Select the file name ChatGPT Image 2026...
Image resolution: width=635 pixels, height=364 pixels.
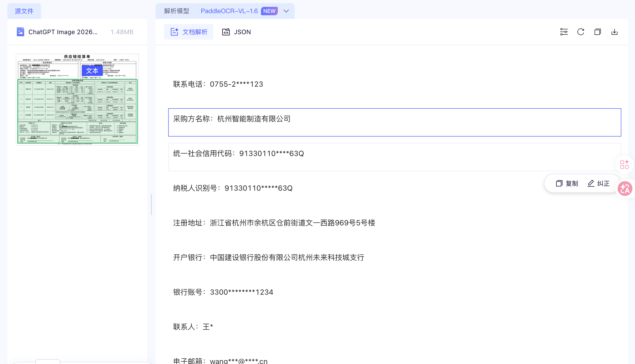(63, 32)
